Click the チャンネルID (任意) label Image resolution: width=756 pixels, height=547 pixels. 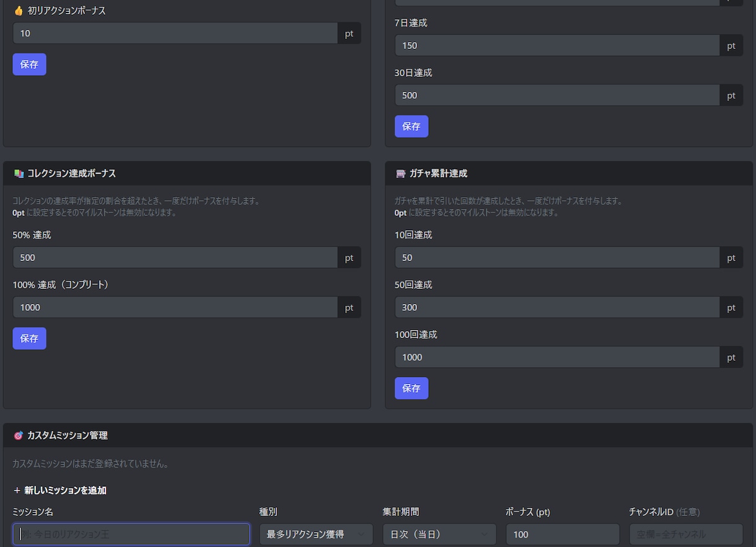(664, 512)
